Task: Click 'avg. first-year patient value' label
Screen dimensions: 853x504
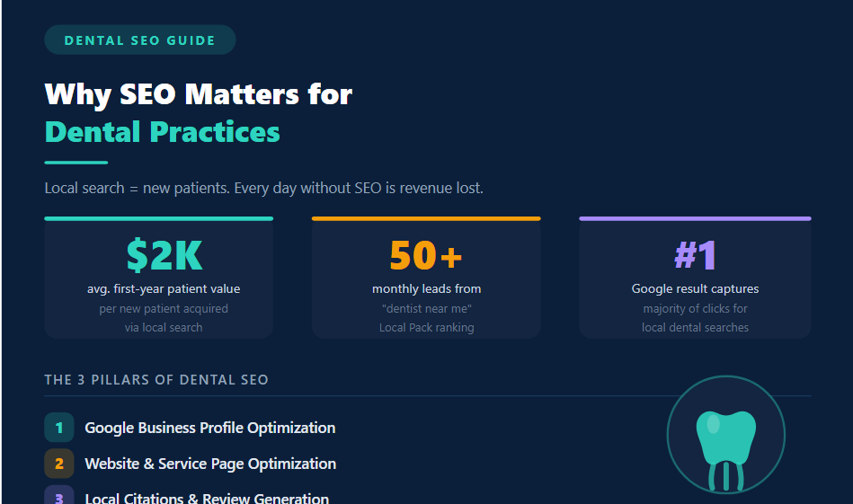Action: [x=164, y=288]
